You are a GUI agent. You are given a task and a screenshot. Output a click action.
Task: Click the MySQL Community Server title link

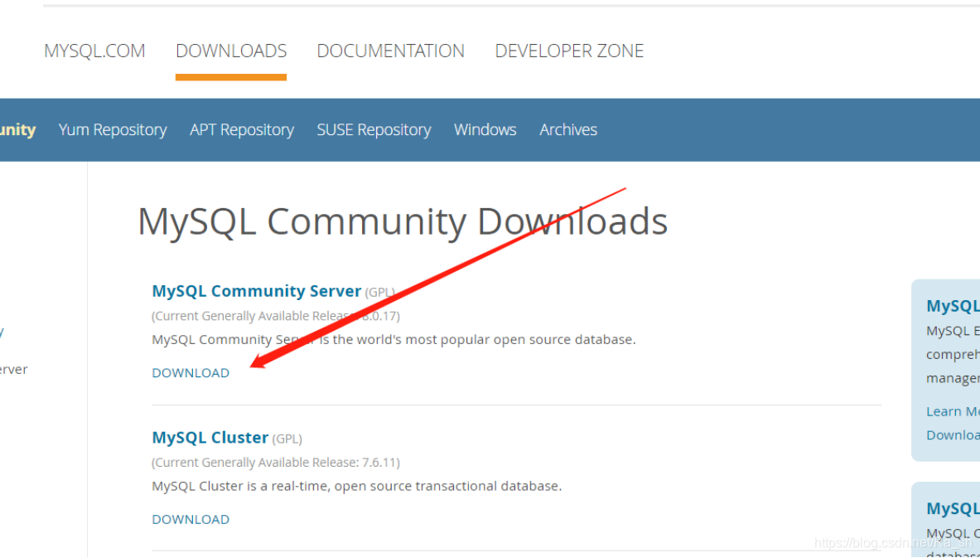point(256,291)
